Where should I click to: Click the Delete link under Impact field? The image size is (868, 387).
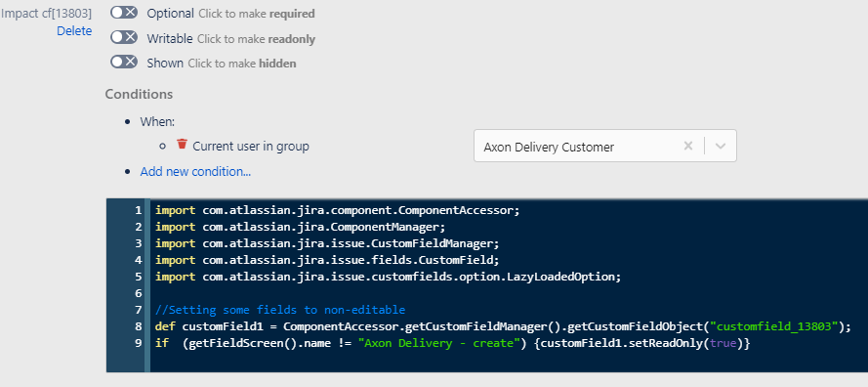pyautogui.click(x=74, y=31)
